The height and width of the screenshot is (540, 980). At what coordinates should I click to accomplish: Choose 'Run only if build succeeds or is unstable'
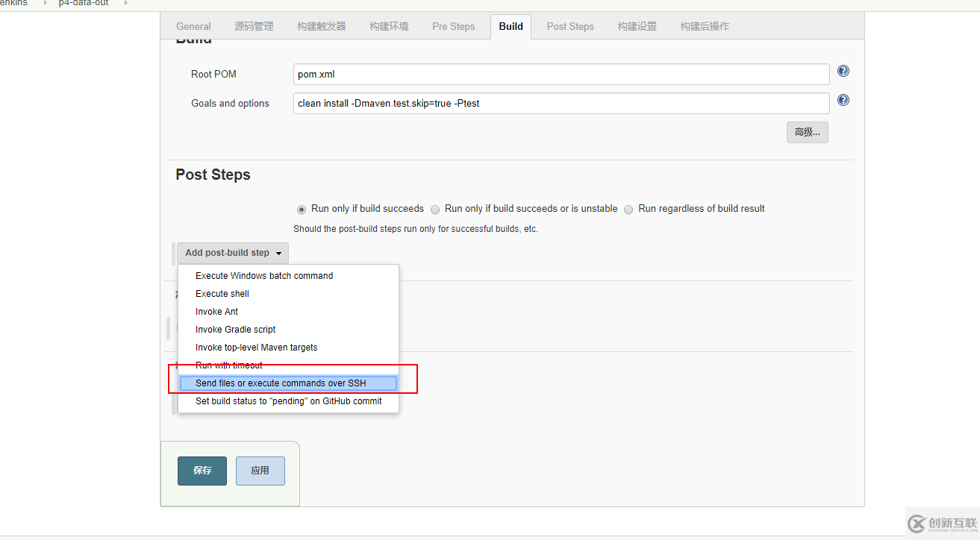pos(435,209)
